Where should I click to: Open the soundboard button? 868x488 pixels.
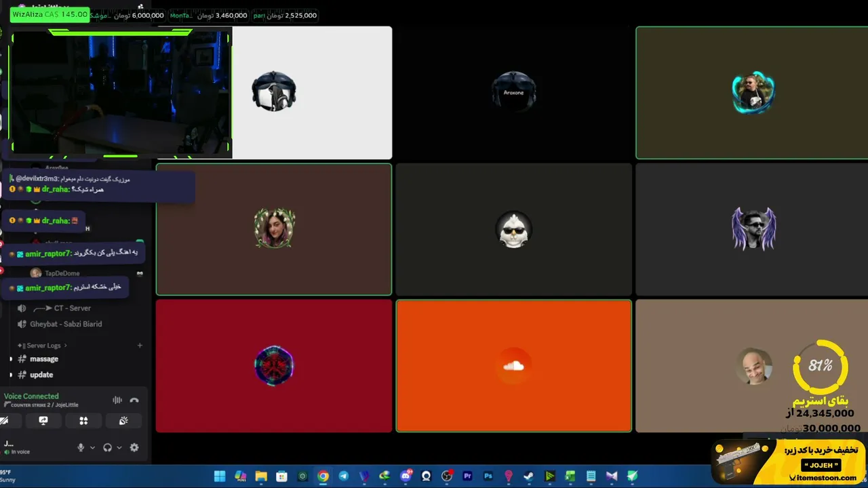[x=123, y=421]
